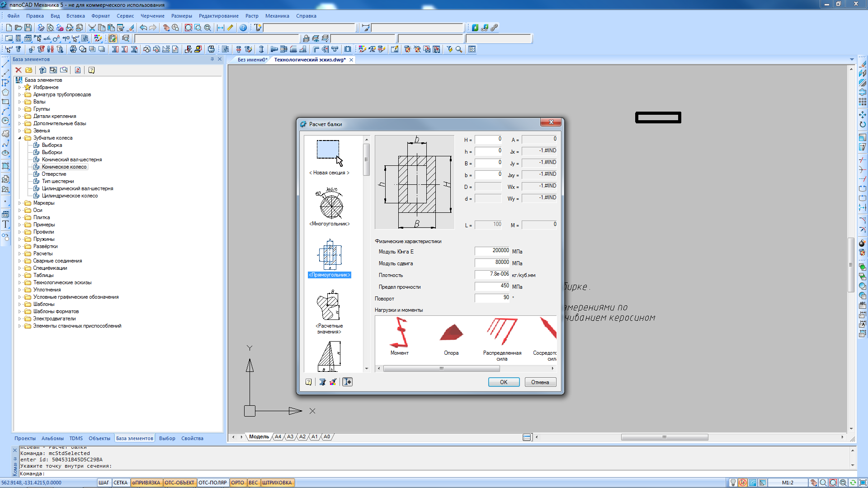Select the Прямоугольник section type
The width and height of the screenshot is (868, 488).
[x=330, y=258]
